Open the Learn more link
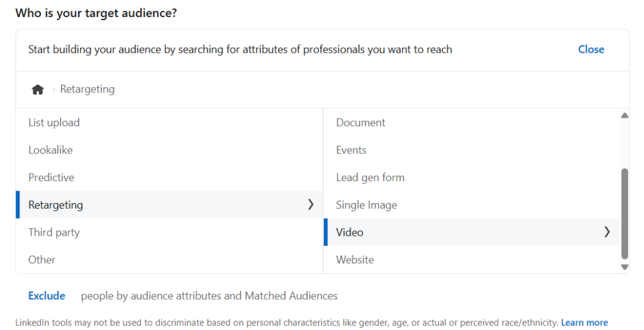This screenshot has width=644, height=330. (x=584, y=322)
